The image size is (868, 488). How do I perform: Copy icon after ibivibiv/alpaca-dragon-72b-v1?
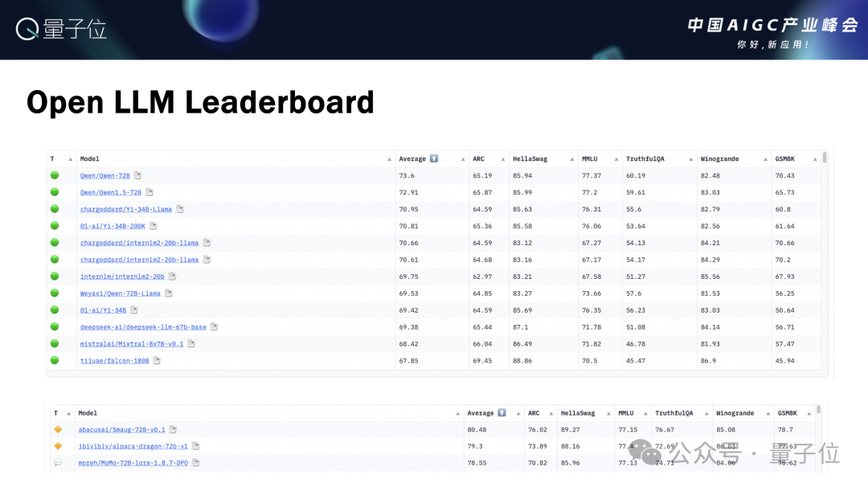pos(195,445)
